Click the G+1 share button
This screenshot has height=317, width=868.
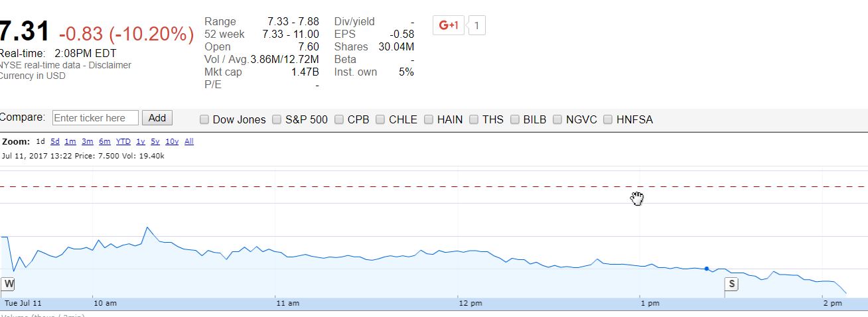pyautogui.click(x=449, y=25)
